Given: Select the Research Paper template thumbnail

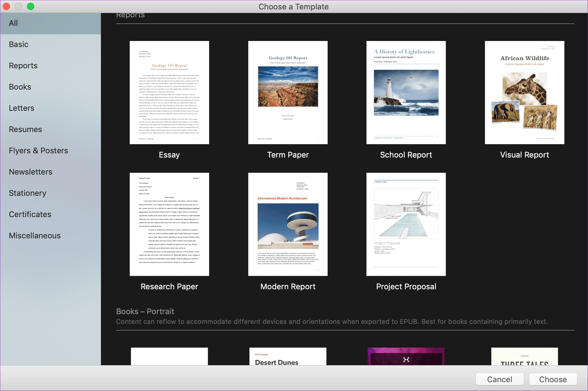Looking at the screenshot, I should click(169, 224).
